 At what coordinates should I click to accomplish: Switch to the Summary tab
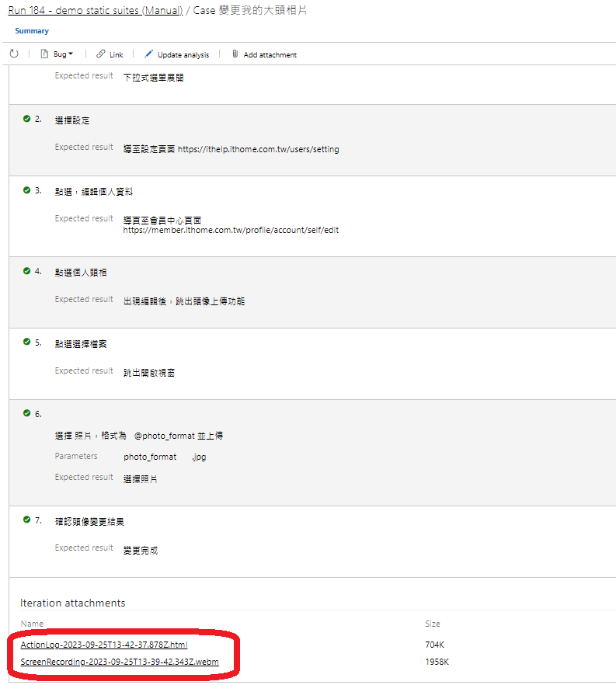32,30
